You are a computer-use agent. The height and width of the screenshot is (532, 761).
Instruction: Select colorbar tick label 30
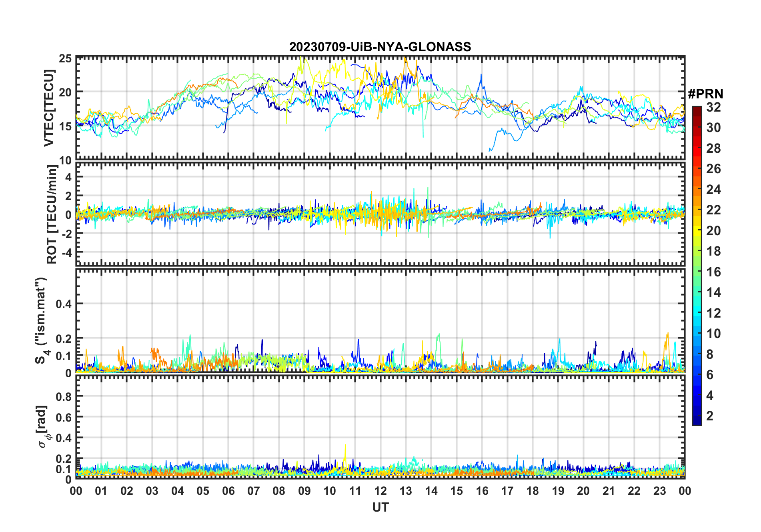(713, 128)
